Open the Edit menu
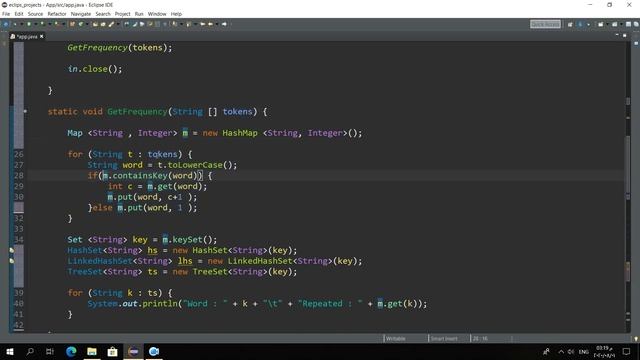640x360 pixels. 19,14
